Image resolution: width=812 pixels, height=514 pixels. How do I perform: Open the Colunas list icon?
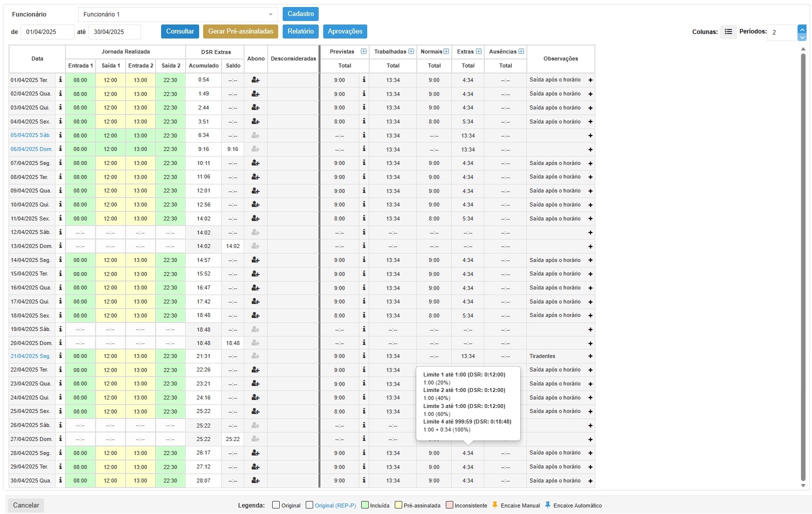728,31
